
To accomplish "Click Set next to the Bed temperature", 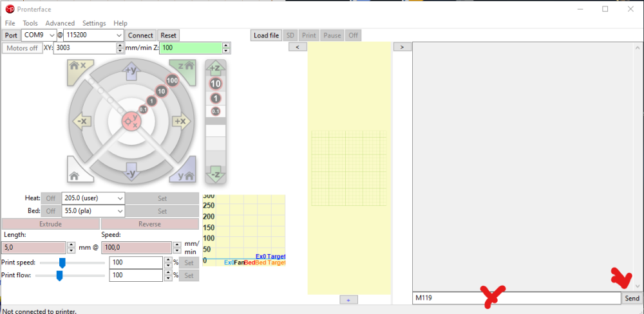I will point(162,211).
